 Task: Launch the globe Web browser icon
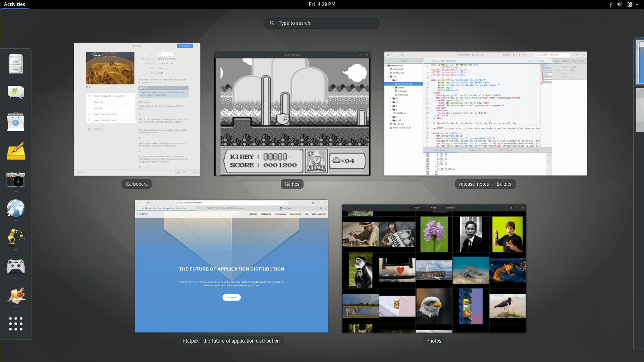tap(16, 208)
